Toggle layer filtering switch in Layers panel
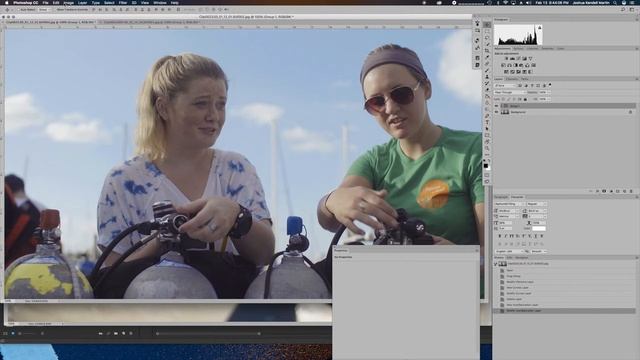 (x=550, y=84)
